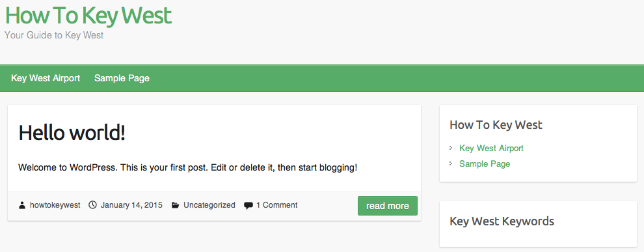Open the January 14, 2015 date link
Screen dimensions: 644x252
(131, 204)
